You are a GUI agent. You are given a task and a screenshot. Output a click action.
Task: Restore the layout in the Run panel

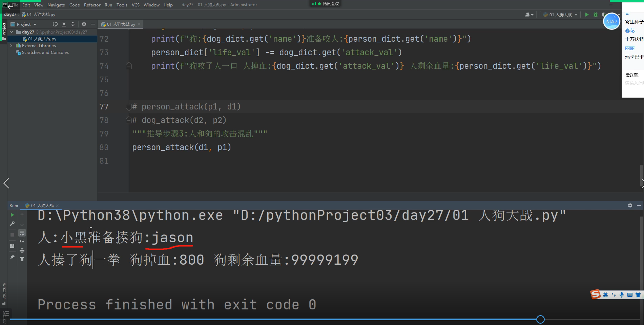pos(12,246)
